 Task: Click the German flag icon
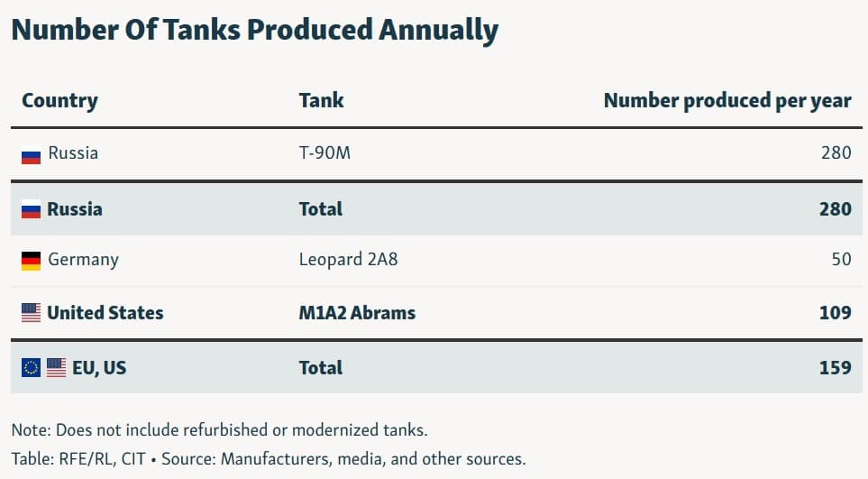point(32,261)
